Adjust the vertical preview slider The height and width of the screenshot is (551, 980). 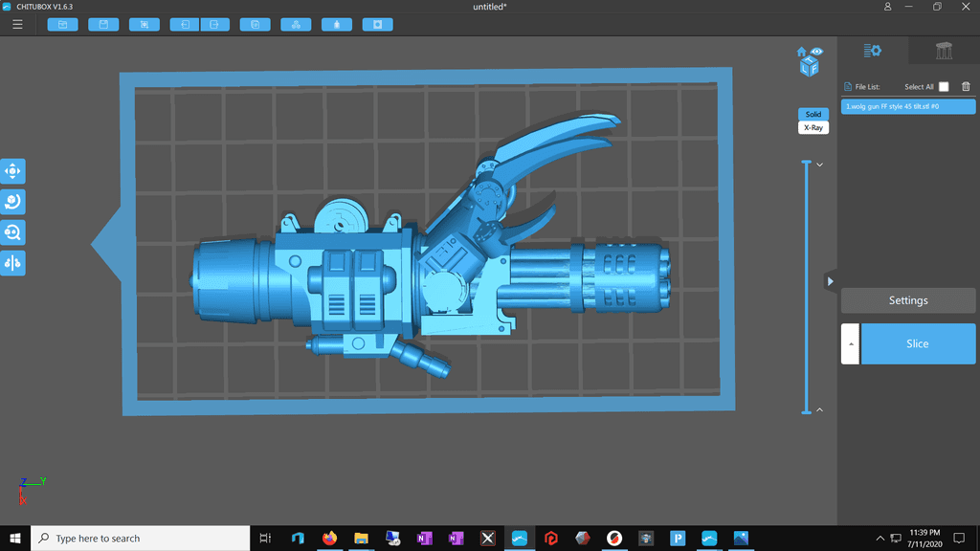pyautogui.click(x=804, y=287)
